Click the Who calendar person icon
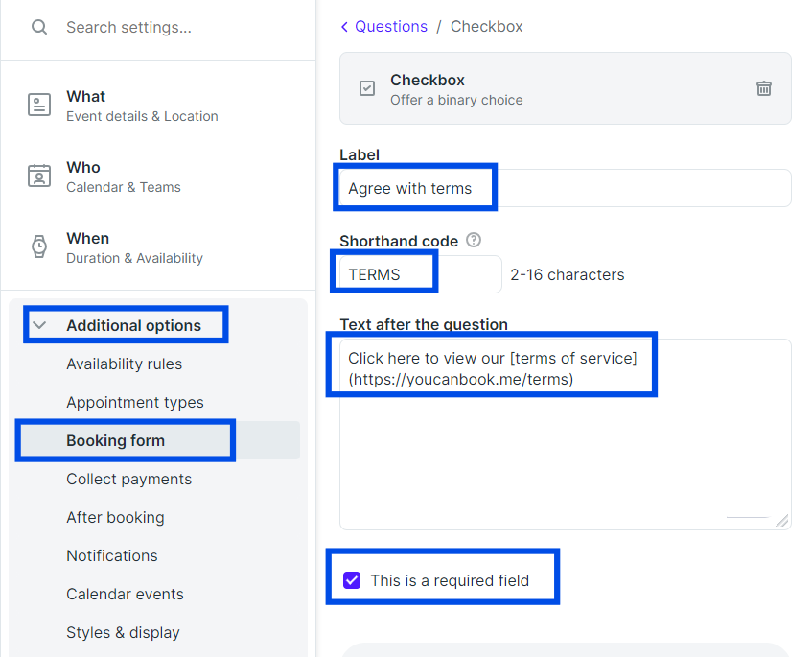This screenshot has height=657, width=812. (39, 176)
